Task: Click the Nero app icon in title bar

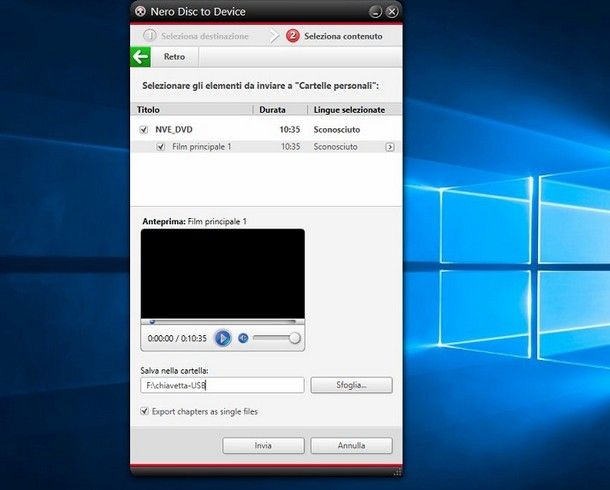Action: (x=140, y=12)
